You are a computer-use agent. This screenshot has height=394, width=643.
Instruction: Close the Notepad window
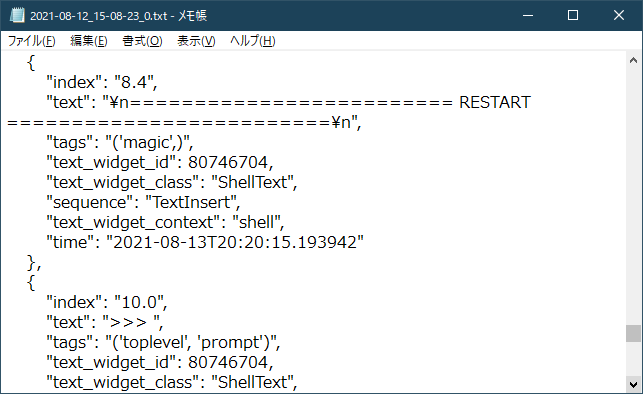(619, 16)
